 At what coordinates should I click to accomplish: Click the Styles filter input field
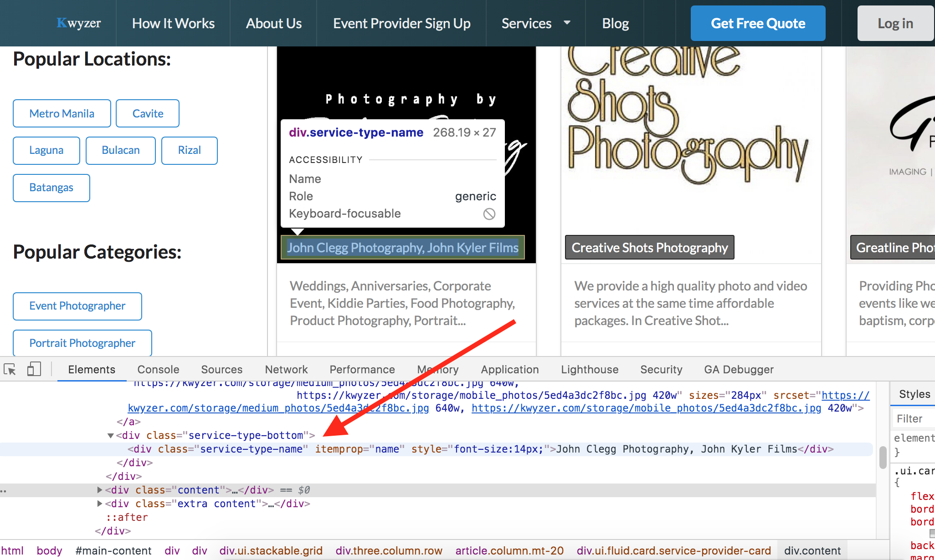click(914, 418)
